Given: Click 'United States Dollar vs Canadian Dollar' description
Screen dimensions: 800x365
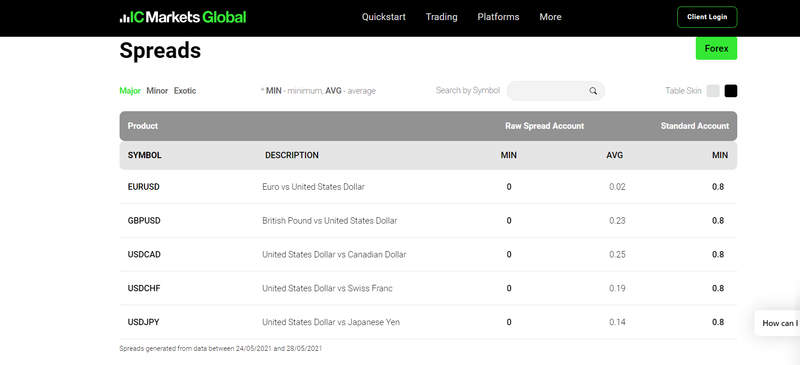Looking at the screenshot, I should coord(334,254).
